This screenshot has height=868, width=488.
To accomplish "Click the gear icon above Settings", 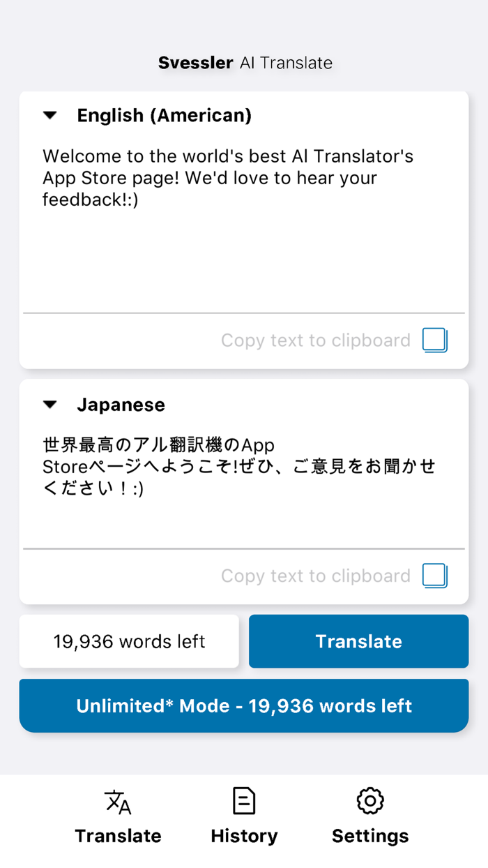I will (369, 801).
